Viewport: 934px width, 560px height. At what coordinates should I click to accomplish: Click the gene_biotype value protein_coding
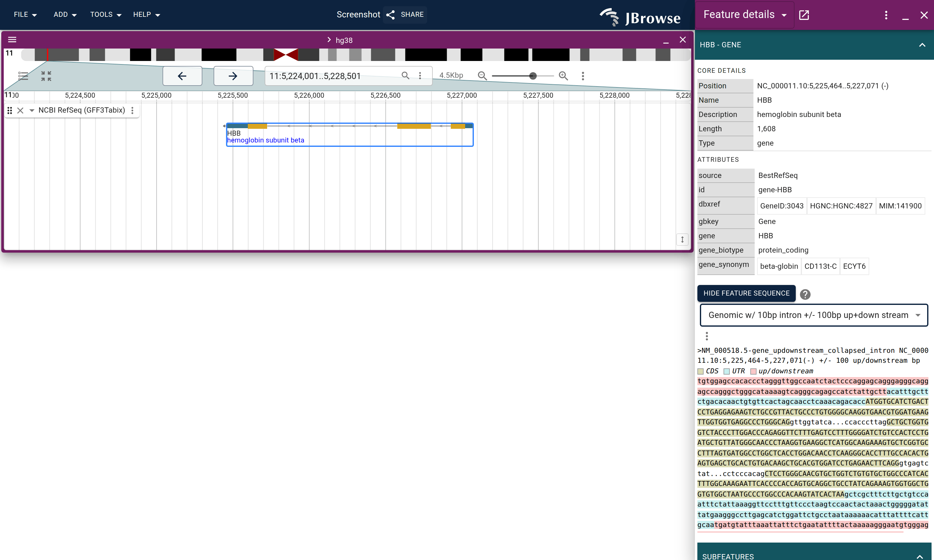(x=783, y=250)
